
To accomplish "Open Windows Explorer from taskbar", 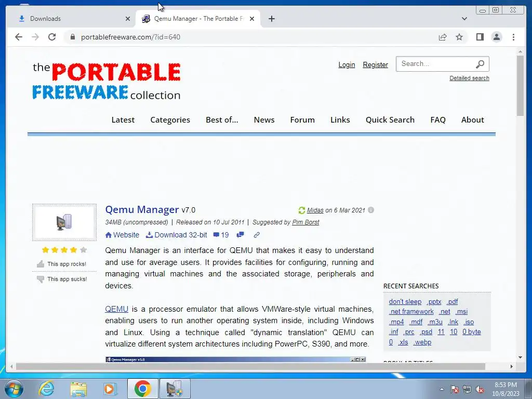I will (x=78, y=389).
